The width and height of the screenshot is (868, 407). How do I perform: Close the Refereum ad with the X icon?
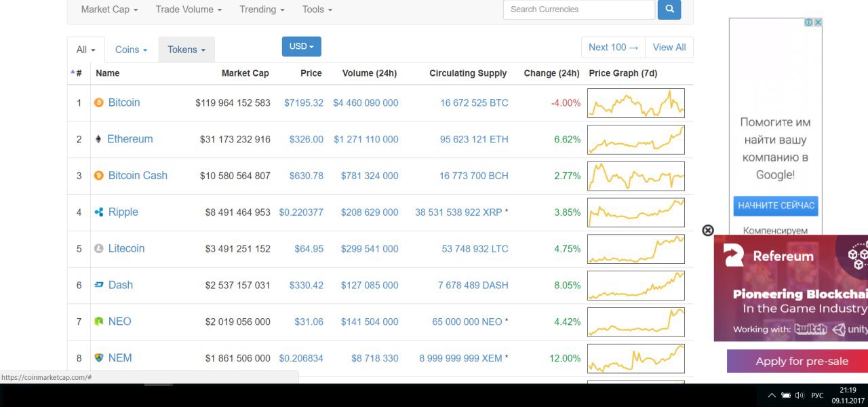pos(708,231)
